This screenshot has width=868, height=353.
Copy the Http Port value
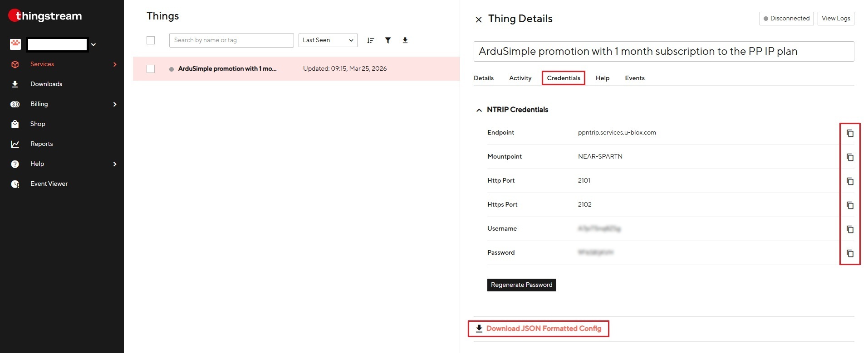click(x=850, y=181)
